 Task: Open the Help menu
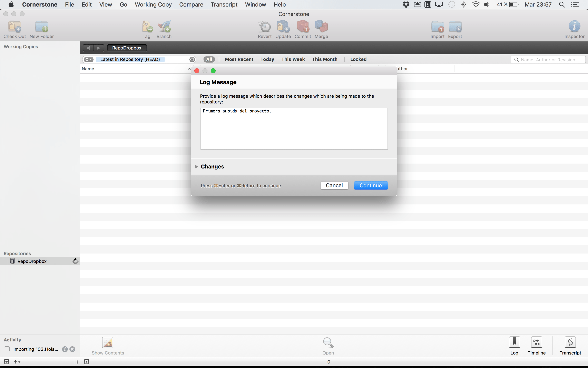(280, 5)
